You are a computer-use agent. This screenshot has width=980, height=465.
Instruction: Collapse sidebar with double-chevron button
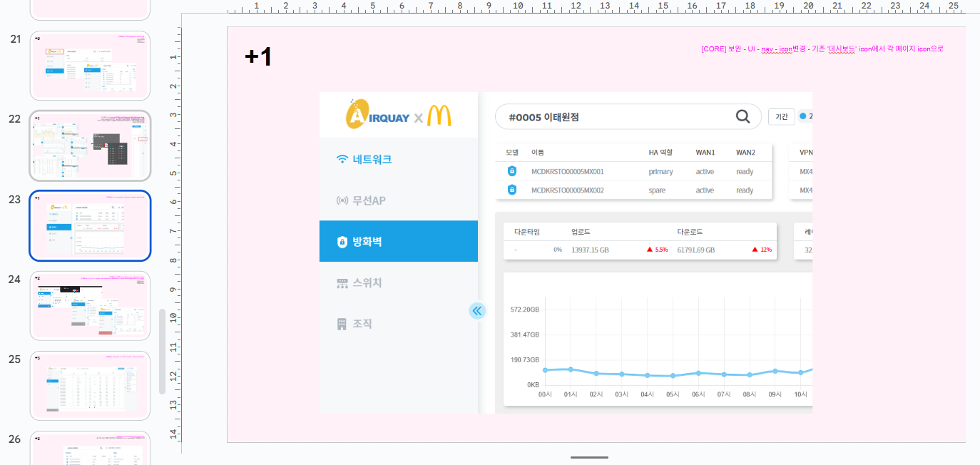[477, 310]
